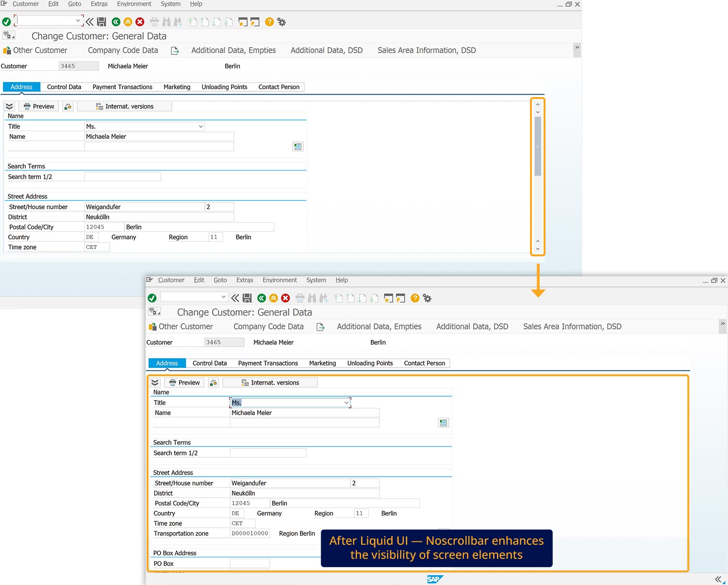Click the Find binoculars icon in upper window
The width and height of the screenshot is (728, 585).
point(166,22)
